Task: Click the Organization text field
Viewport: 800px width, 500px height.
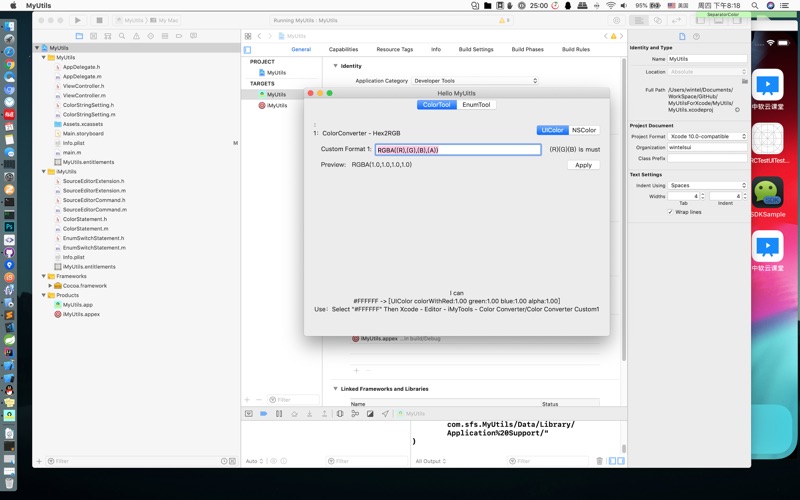Action: point(707,147)
